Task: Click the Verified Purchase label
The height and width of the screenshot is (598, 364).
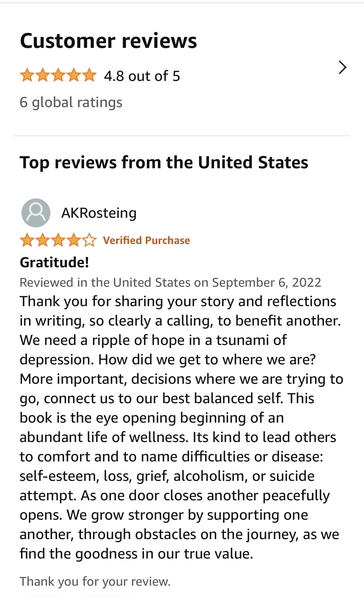Action: [x=146, y=240]
